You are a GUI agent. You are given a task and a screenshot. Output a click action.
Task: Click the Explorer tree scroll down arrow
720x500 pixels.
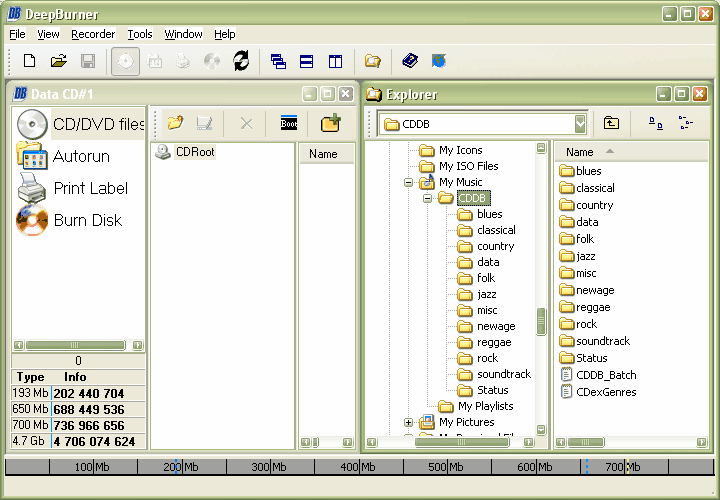pos(541,430)
